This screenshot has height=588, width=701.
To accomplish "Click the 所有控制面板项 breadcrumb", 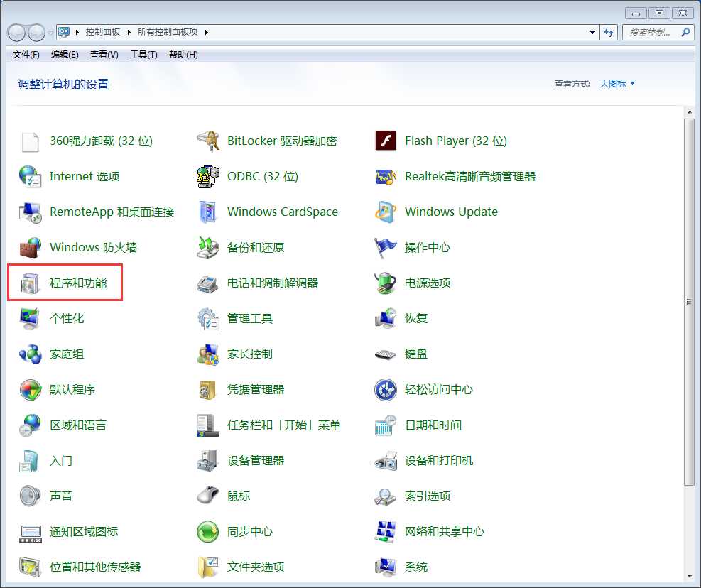I will [x=167, y=32].
